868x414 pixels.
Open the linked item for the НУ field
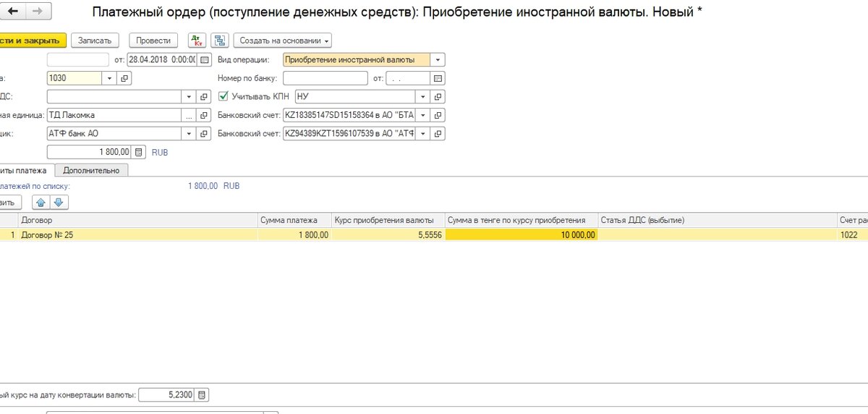pyautogui.click(x=438, y=96)
